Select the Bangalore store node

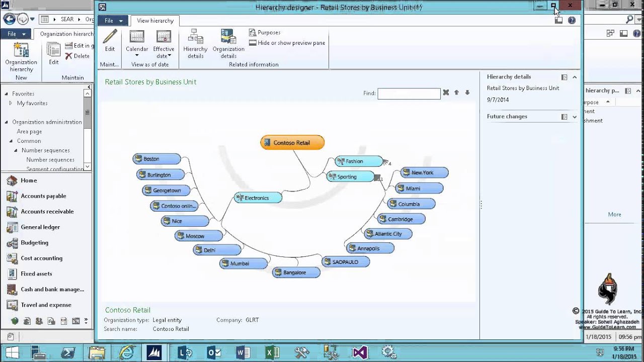[296, 273]
